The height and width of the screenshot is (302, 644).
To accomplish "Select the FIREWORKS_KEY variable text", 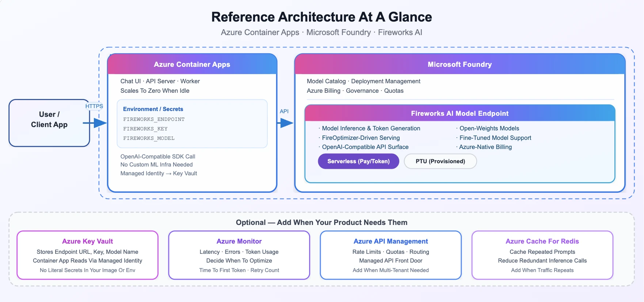I will [145, 129].
